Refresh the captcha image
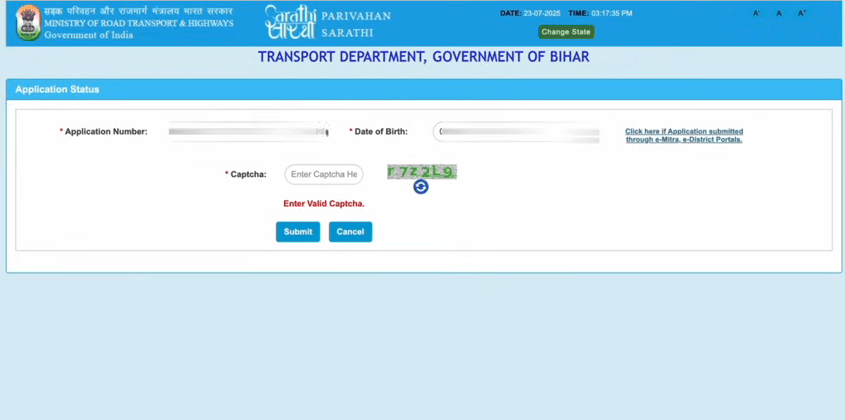This screenshot has height=420, width=845. [x=421, y=187]
